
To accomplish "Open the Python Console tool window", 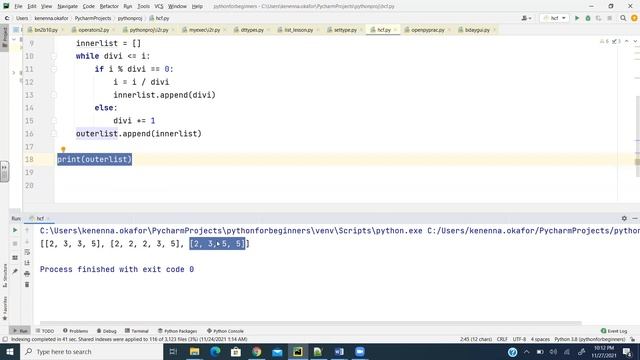I will coord(225,331).
